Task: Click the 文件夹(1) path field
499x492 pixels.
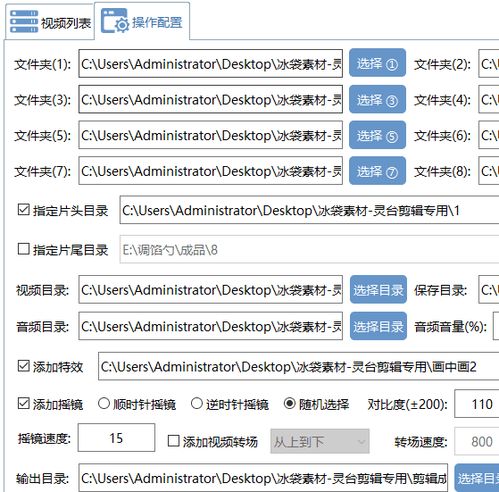Action: pos(211,64)
